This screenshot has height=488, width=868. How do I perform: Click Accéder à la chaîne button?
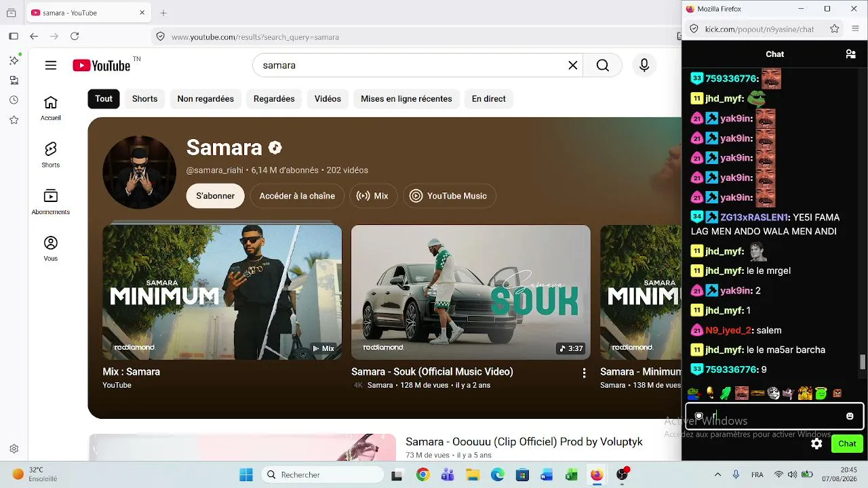pyautogui.click(x=297, y=196)
